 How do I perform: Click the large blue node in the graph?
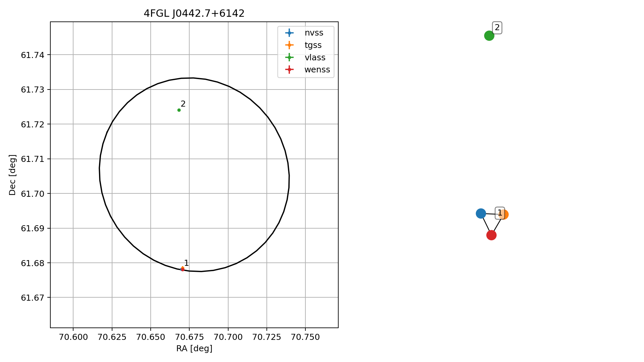coord(481,213)
